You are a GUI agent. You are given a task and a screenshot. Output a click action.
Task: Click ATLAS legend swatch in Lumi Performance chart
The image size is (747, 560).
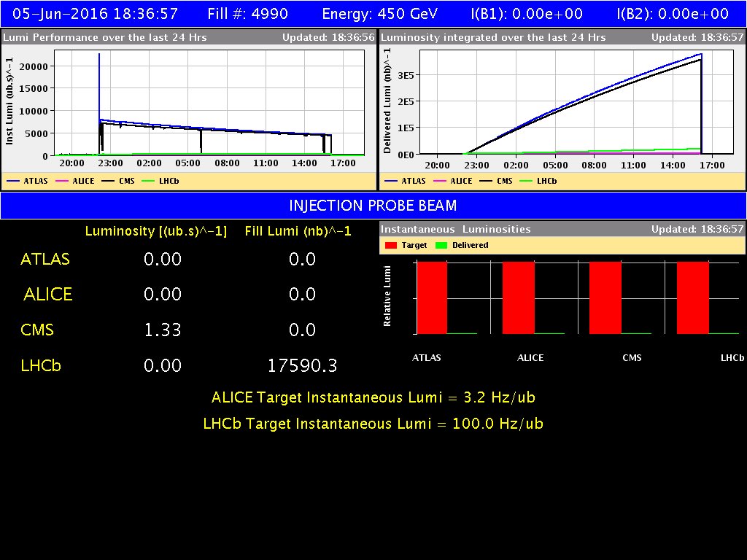pos(13,181)
